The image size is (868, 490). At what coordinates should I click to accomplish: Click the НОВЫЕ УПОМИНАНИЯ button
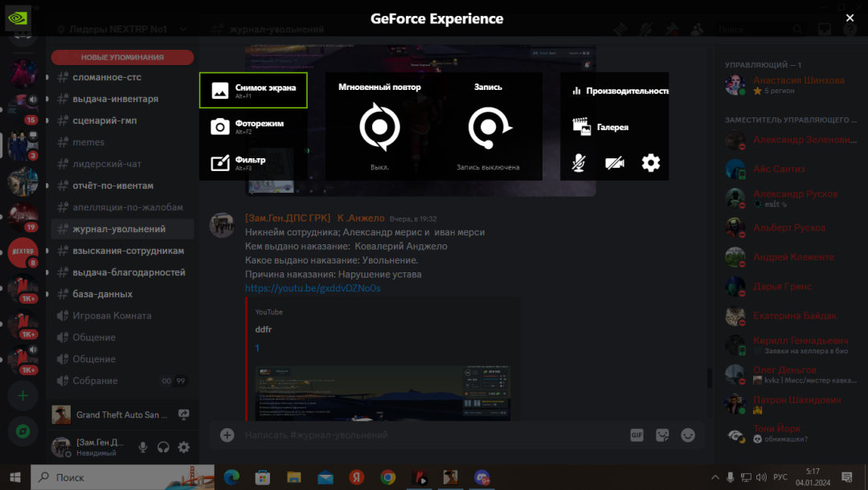(x=122, y=57)
